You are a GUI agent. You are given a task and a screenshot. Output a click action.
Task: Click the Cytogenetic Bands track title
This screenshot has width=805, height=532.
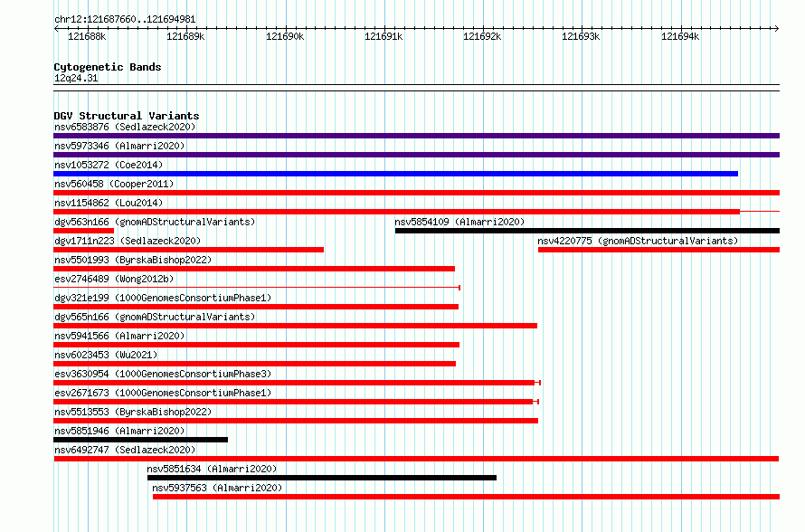[108, 67]
